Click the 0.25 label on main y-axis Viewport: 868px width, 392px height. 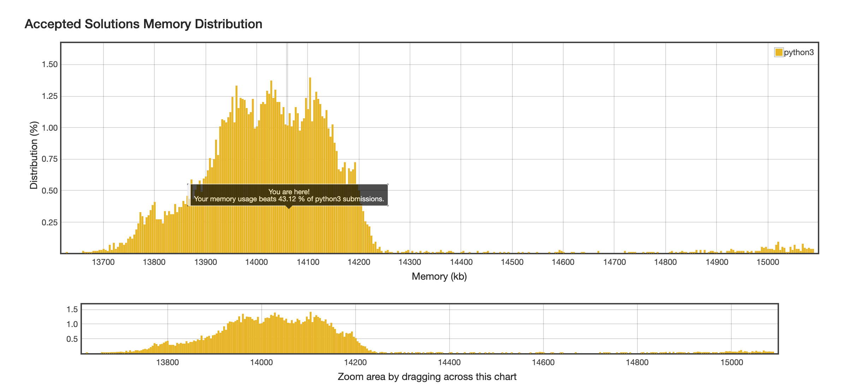click(x=49, y=222)
